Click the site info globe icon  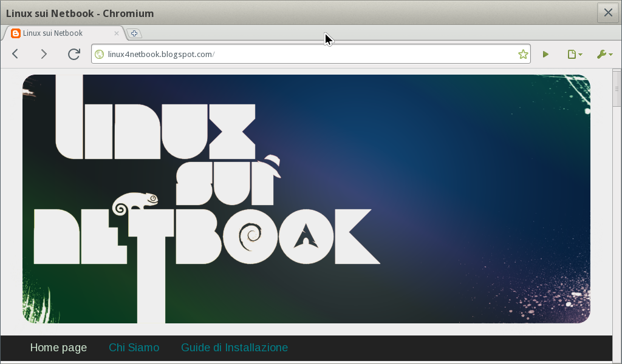point(100,54)
